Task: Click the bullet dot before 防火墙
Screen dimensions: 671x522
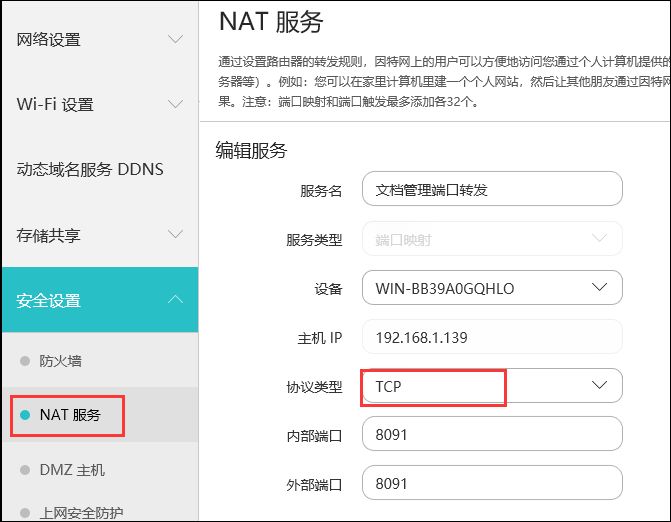Action: (25, 361)
